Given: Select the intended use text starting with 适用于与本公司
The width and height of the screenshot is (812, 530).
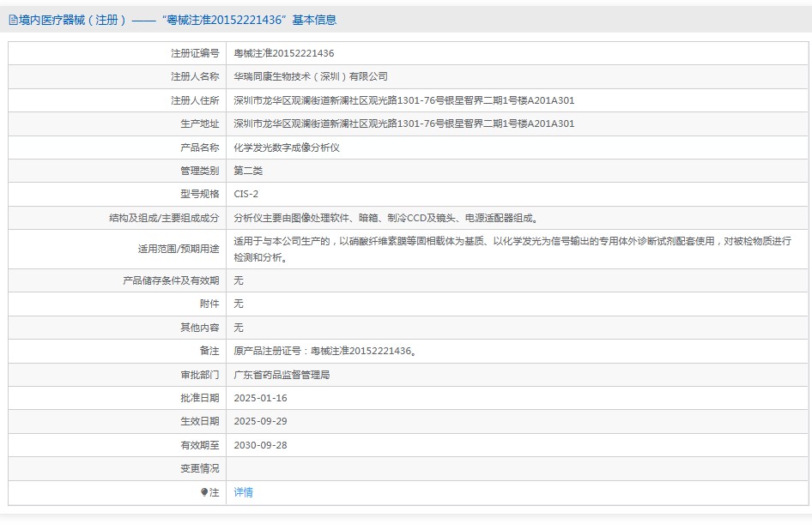Looking at the screenshot, I should click(x=512, y=249).
